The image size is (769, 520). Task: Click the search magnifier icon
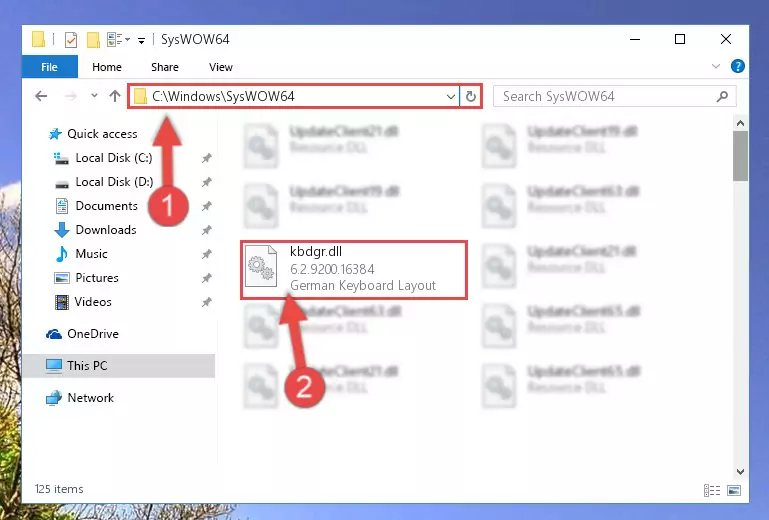coord(722,97)
